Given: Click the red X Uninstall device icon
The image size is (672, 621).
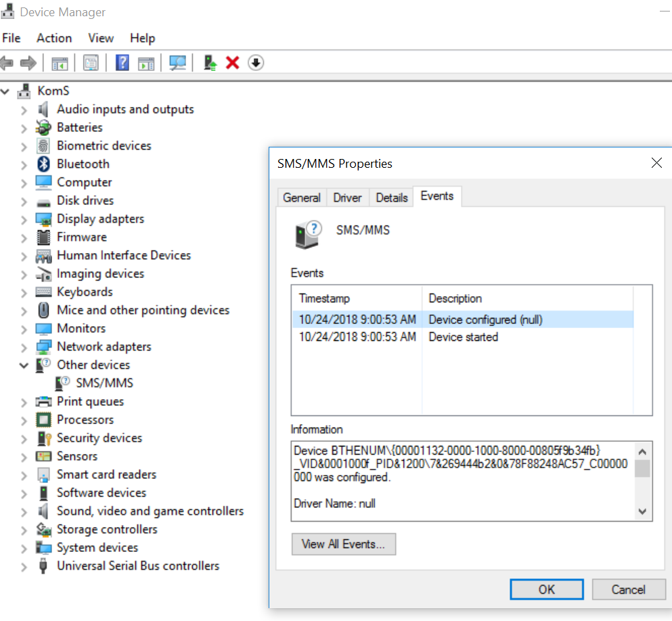Looking at the screenshot, I should point(232,63).
